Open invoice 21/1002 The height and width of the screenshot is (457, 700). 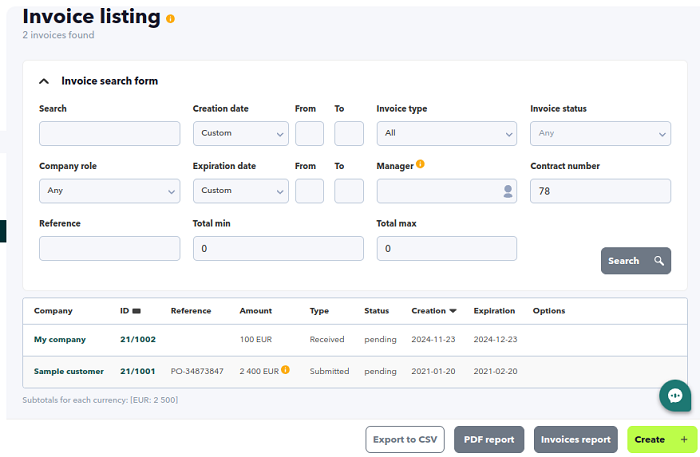138,339
